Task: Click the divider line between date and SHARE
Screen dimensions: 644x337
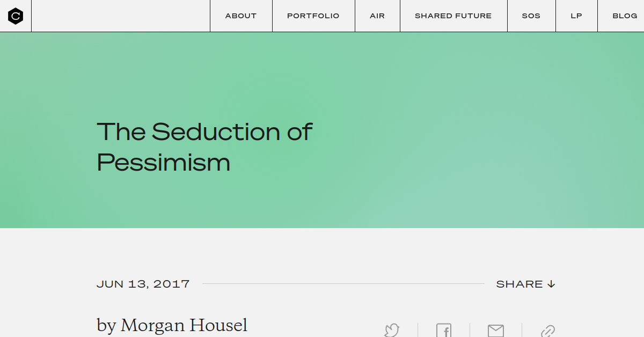Action: point(343,283)
